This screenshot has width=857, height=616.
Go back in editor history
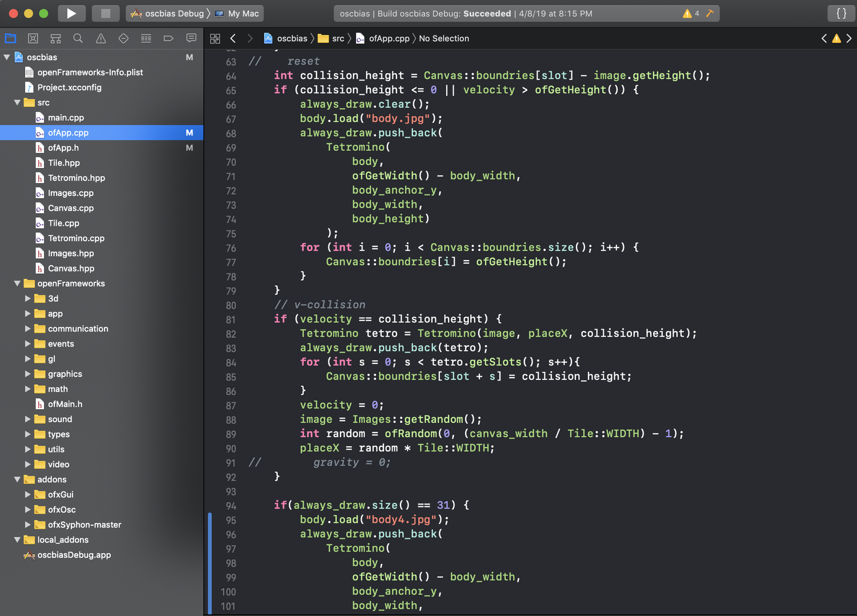coord(233,38)
